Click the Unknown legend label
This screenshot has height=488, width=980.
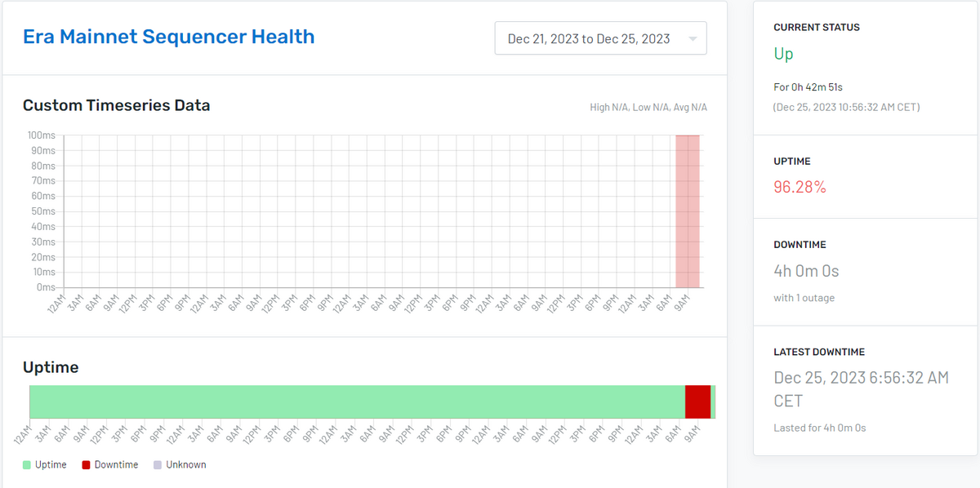pos(186,465)
